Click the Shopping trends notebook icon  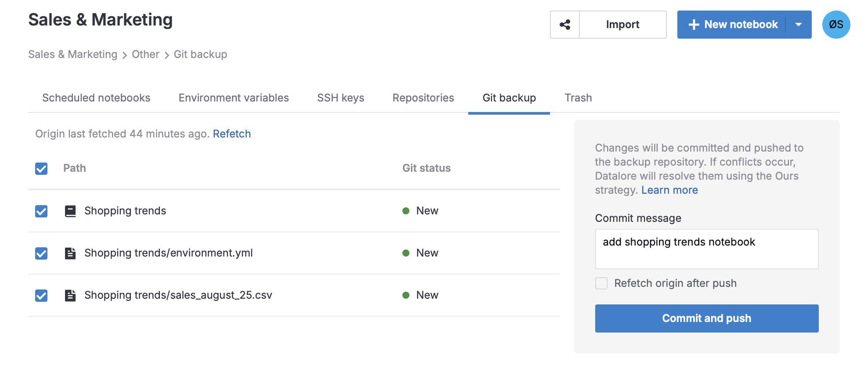point(70,211)
